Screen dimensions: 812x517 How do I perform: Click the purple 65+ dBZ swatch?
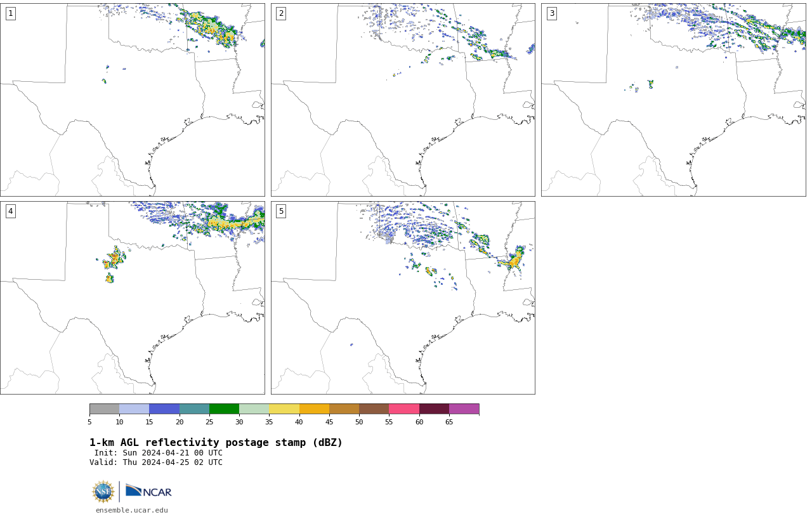click(x=464, y=409)
